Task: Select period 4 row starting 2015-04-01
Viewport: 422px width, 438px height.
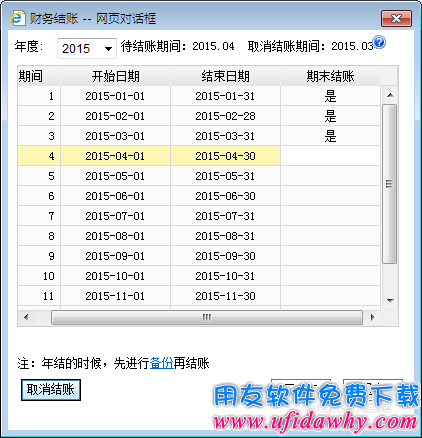Action: point(199,156)
